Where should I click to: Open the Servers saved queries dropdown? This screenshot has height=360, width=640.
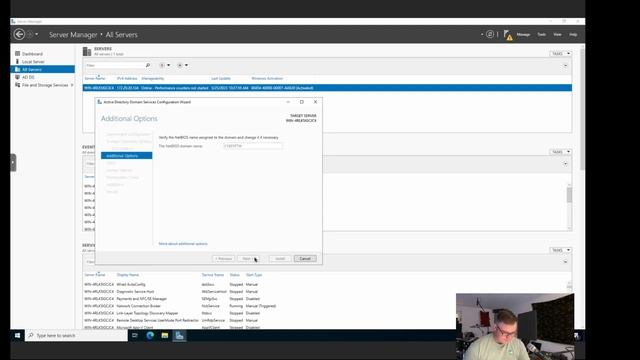click(x=182, y=65)
